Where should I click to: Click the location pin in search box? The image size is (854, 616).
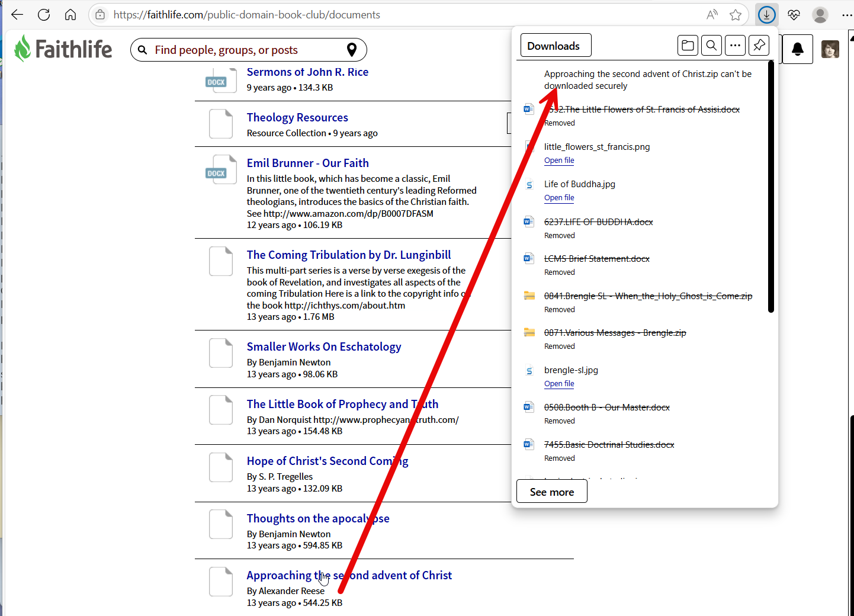point(352,50)
